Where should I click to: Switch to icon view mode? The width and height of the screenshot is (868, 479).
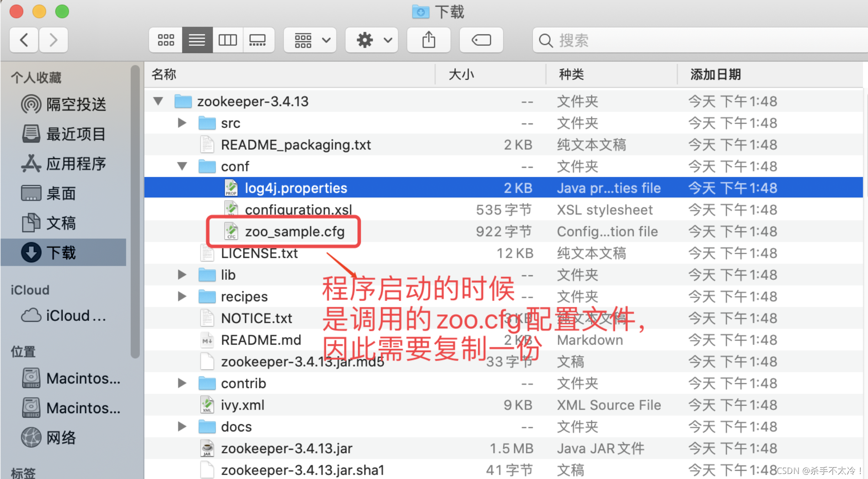166,40
